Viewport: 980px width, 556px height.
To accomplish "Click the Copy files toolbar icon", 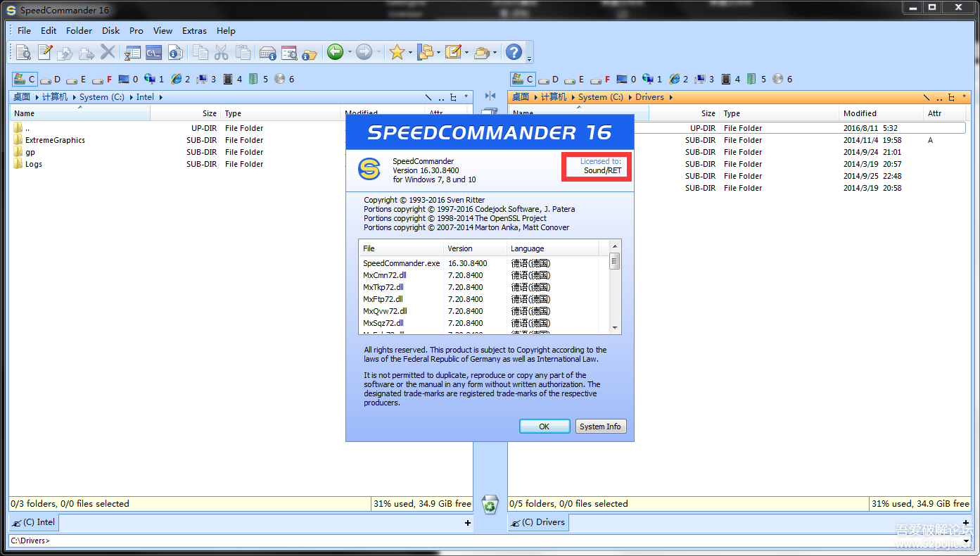I will coord(65,52).
